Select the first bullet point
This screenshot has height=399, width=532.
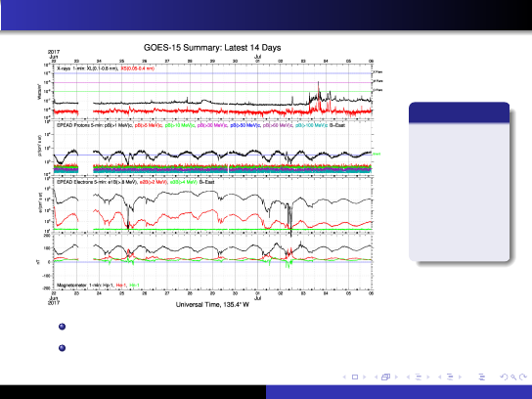click(62, 327)
